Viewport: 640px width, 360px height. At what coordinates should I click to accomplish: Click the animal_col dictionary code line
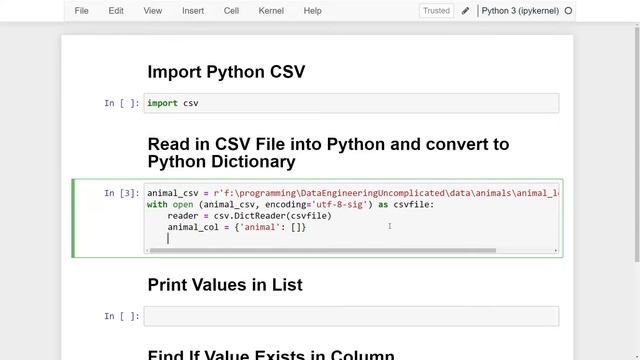coord(236,227)
